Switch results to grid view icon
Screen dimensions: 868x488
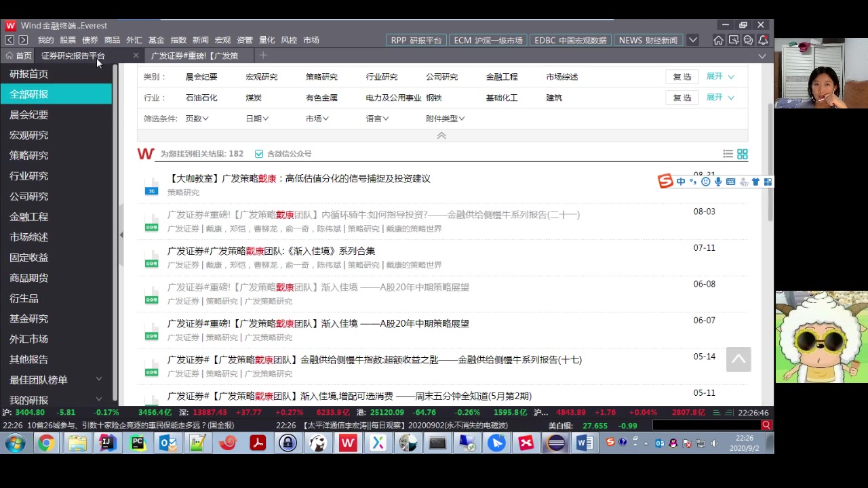(743, 154)
